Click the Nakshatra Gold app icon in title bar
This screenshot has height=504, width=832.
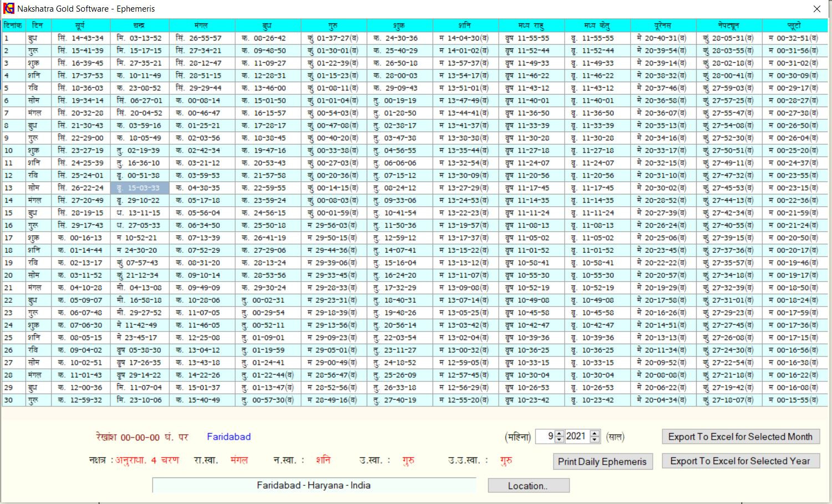[x=9, y=8]
